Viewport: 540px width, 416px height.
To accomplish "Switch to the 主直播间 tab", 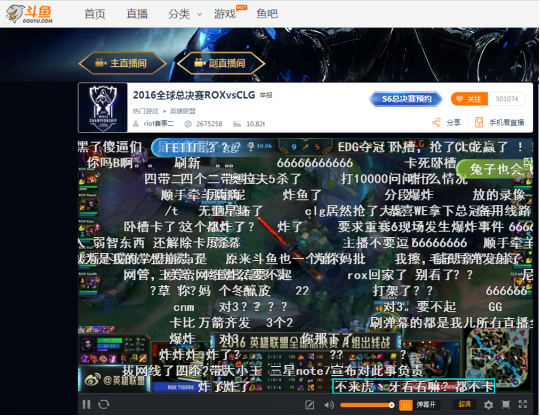I will coord(123,63).
